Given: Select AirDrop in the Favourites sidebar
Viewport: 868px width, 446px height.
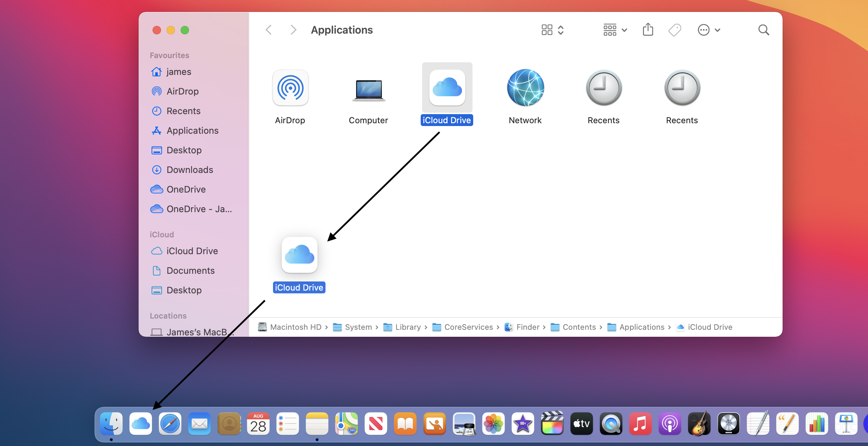Looking at the screenshot, I should coord(182,91).
